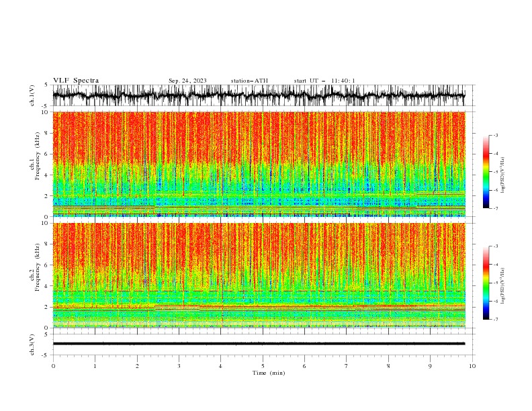Click the time axis tick label '3'
Screen dimensions: 532x411
(179, 366)
